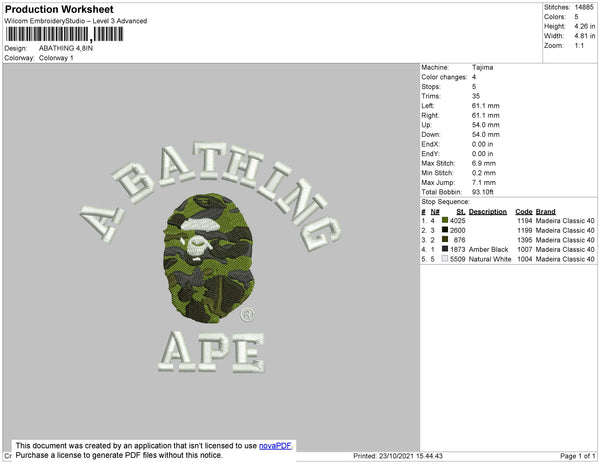Click the 'APE' embroidered lettering

click(x=211, y=352)
